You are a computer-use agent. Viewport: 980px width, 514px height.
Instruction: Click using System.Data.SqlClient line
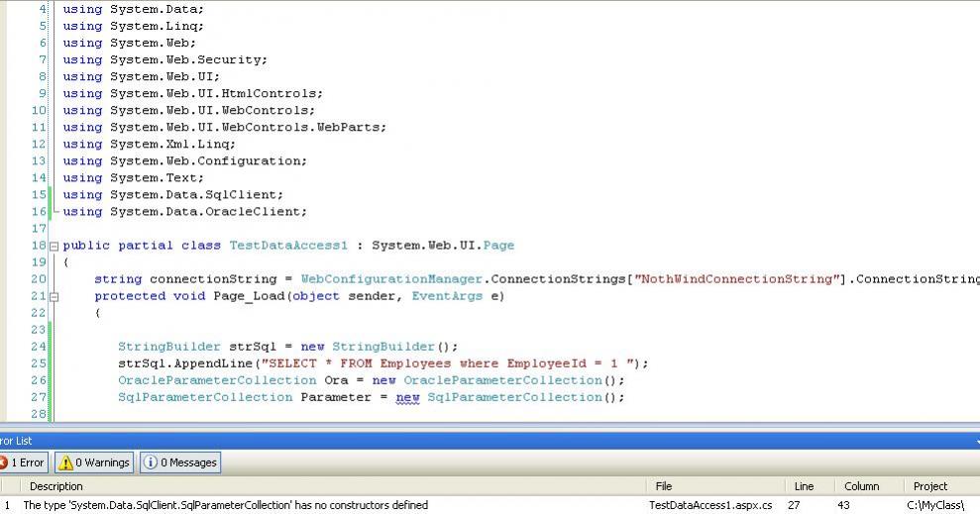coord(173,195)
